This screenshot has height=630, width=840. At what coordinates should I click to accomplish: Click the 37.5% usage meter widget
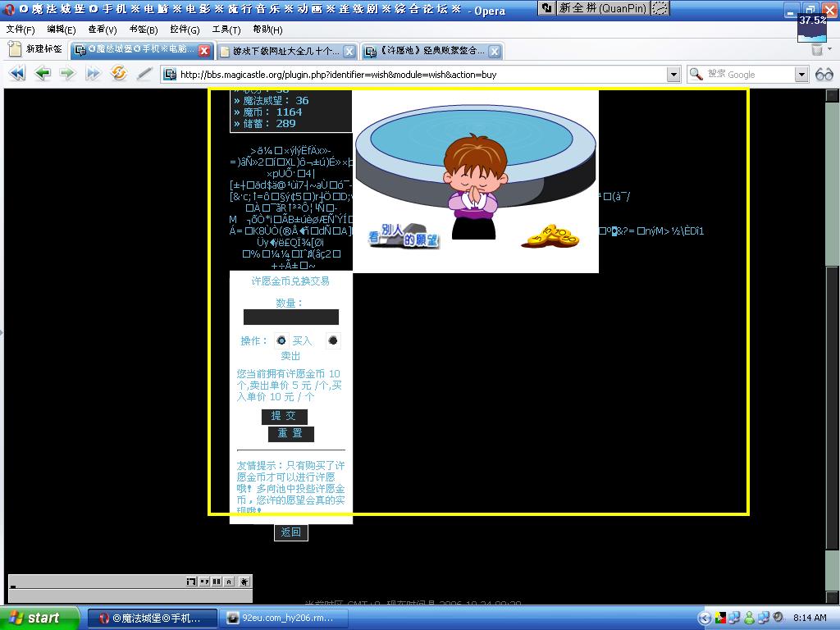click(x=811, y=28)
